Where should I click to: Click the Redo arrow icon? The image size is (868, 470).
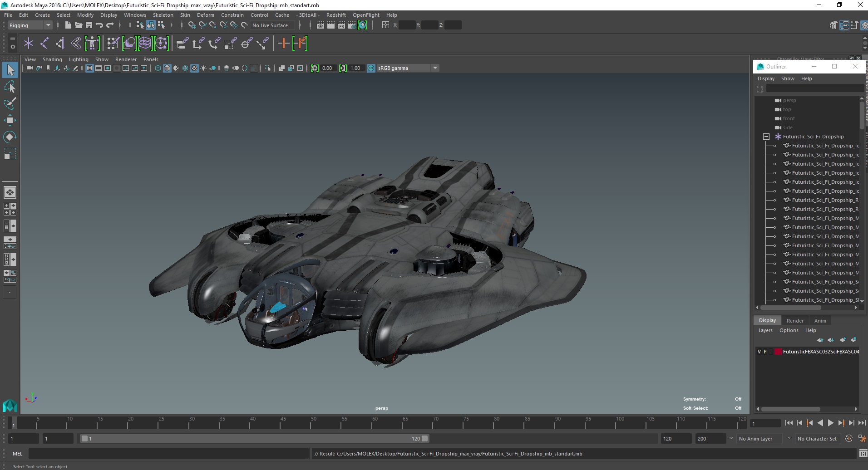click(x=110, y=25)
